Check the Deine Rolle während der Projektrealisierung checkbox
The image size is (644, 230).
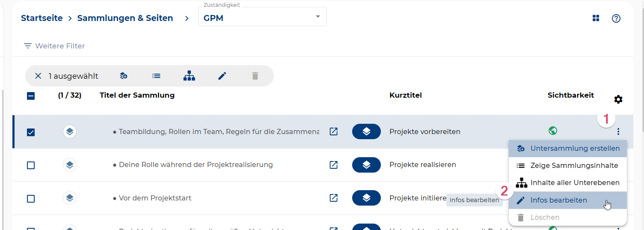click(x=31, y=165)
